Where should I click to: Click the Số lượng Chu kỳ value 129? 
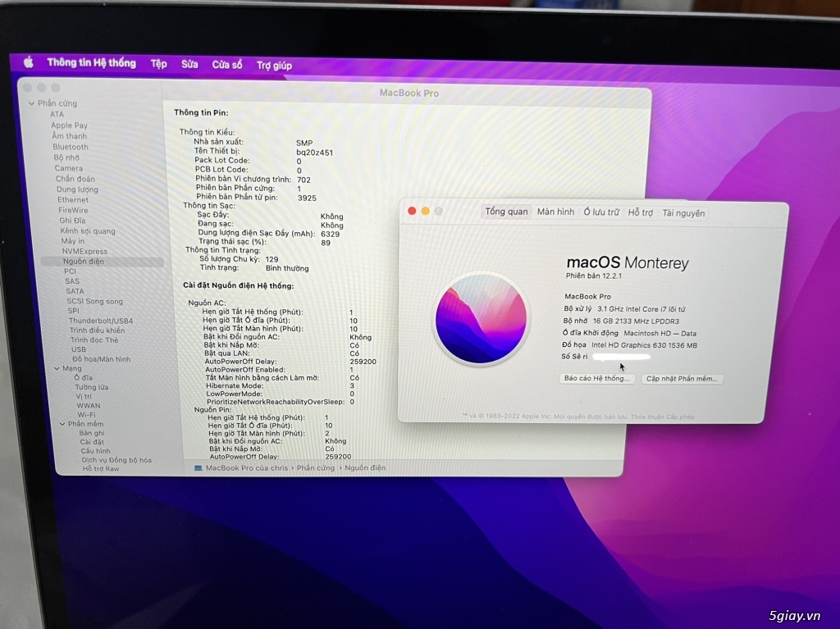click(272, 259)
